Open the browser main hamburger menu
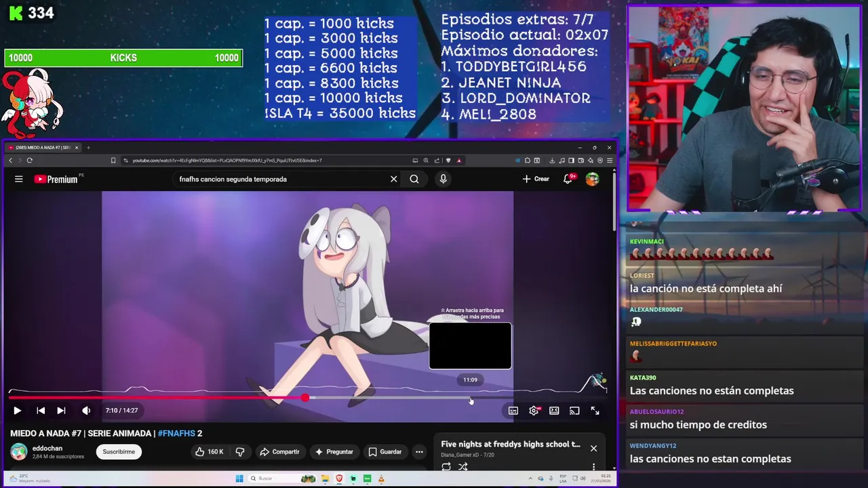Screen dimensions: 868x488 pyautogui.click(x=610, y=161)
